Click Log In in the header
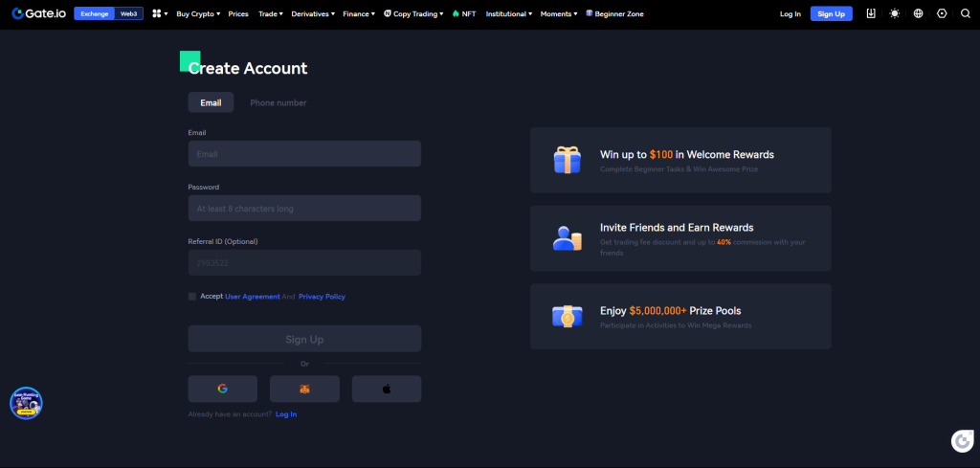 pyautogui.click(x=790, y=13)
